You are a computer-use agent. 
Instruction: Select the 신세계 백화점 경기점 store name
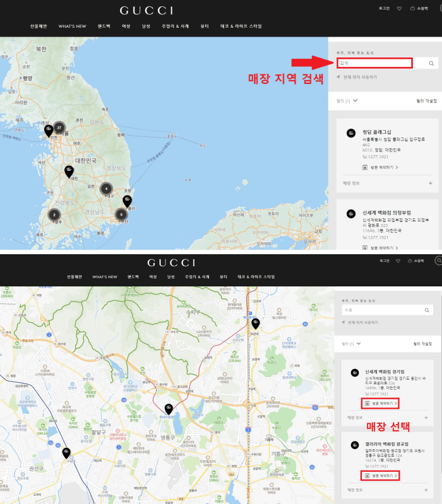pos(385,372)
